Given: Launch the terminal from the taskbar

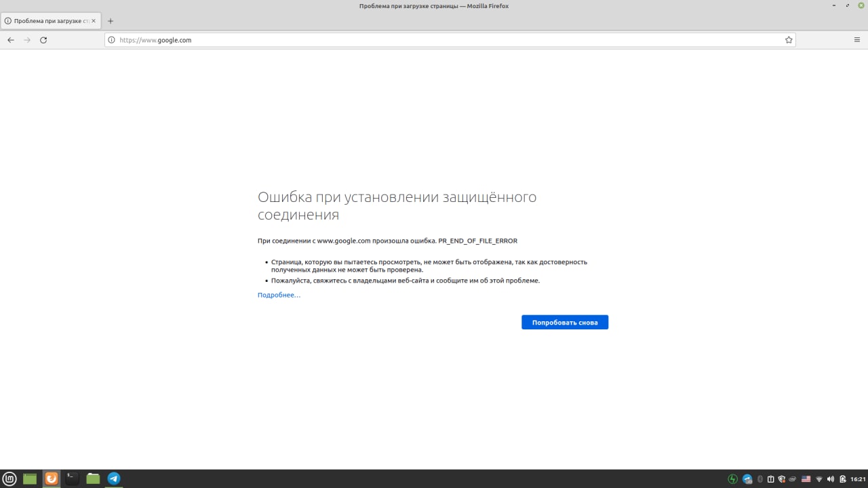Looking at the screenshot, I should point(72,479).
